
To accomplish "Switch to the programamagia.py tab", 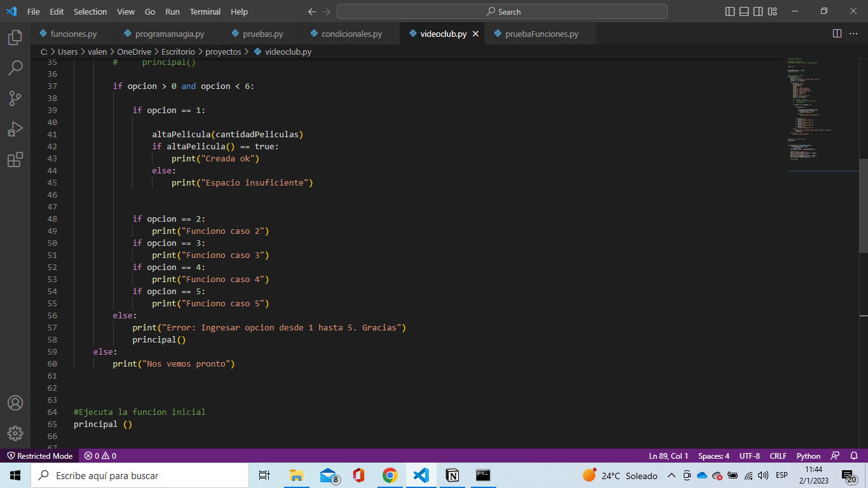I will [x=169, y=34].
